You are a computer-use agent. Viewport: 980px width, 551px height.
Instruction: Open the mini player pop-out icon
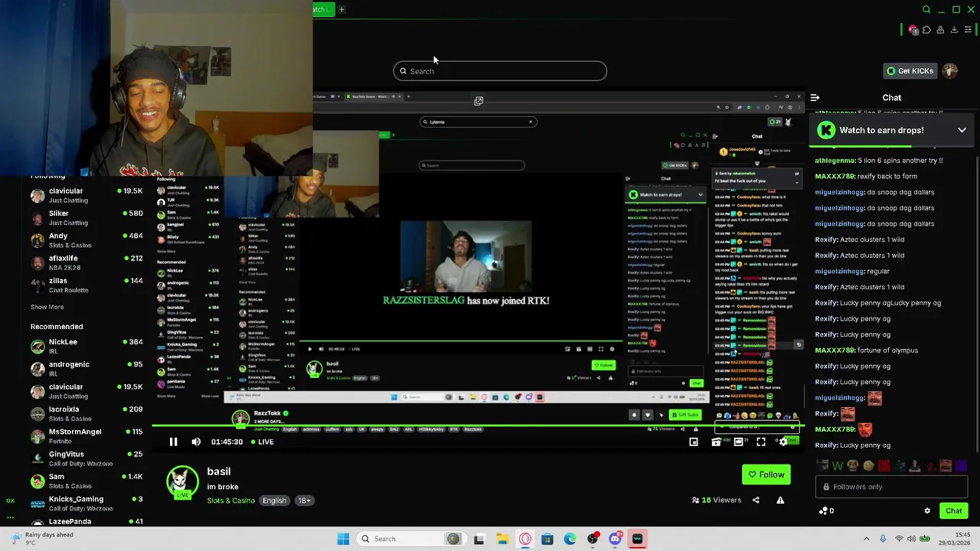point(694,442)
